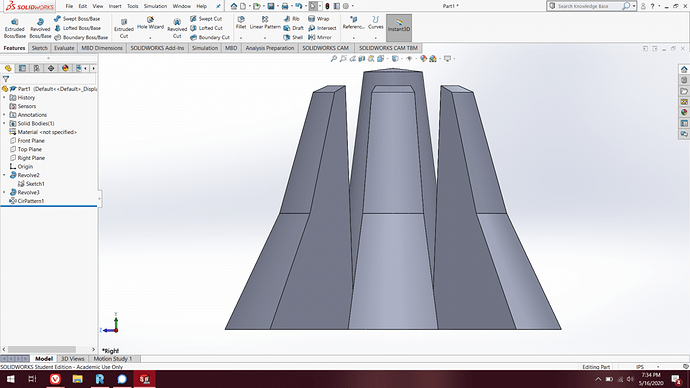
Task: Open the Tools menu
Action: pyautogui.click(x=132, y=6)
